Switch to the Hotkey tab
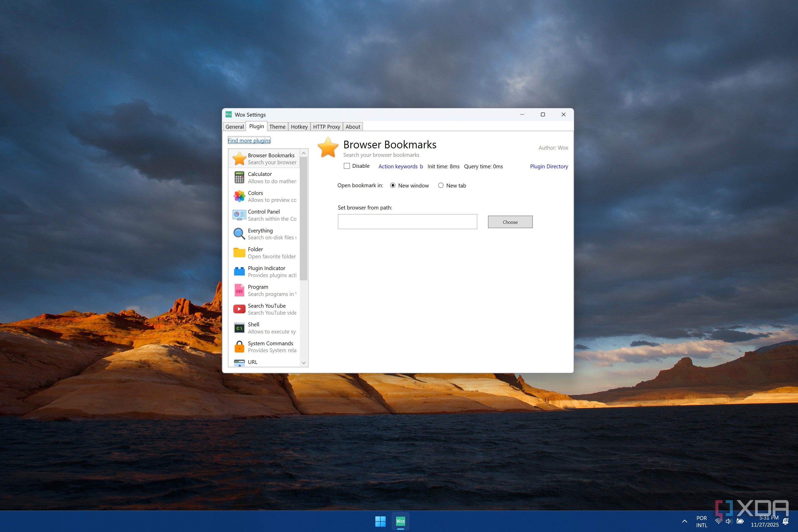 click(299, 127)
